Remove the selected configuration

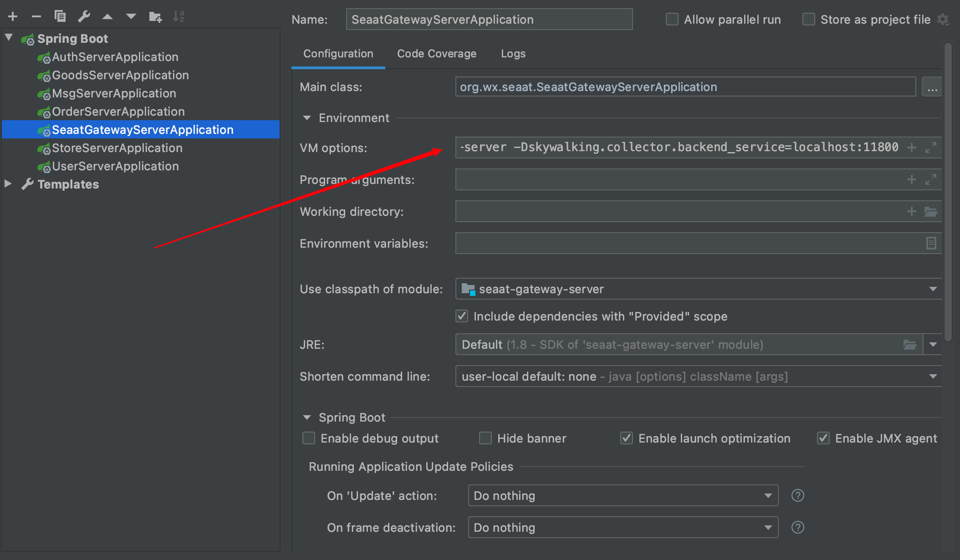[36, 17]
